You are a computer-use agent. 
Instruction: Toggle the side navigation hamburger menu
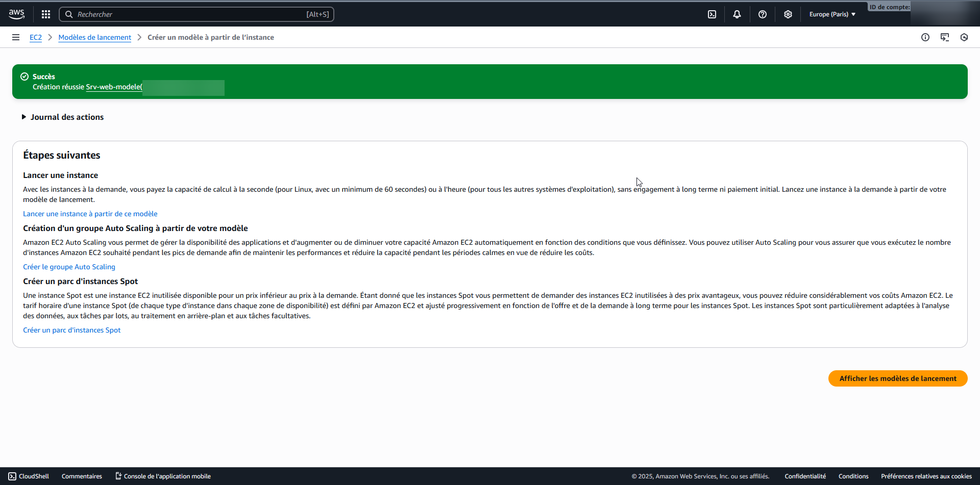click(16, 37)
